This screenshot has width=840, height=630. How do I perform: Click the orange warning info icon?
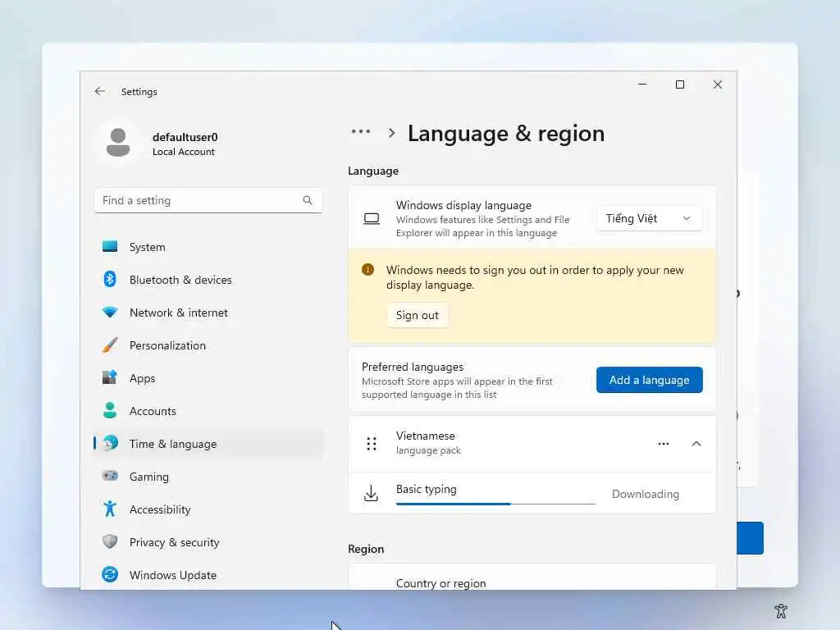[x=368, y=269]
